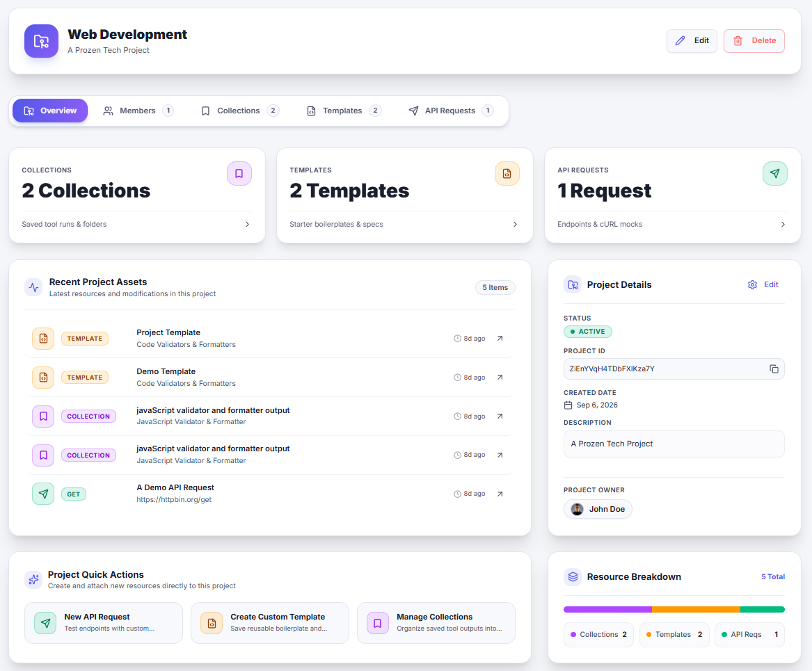The height and width of the screenshot is (671, 812).
Task: Click John Doe's avatar image
Action: click(577, 509)
